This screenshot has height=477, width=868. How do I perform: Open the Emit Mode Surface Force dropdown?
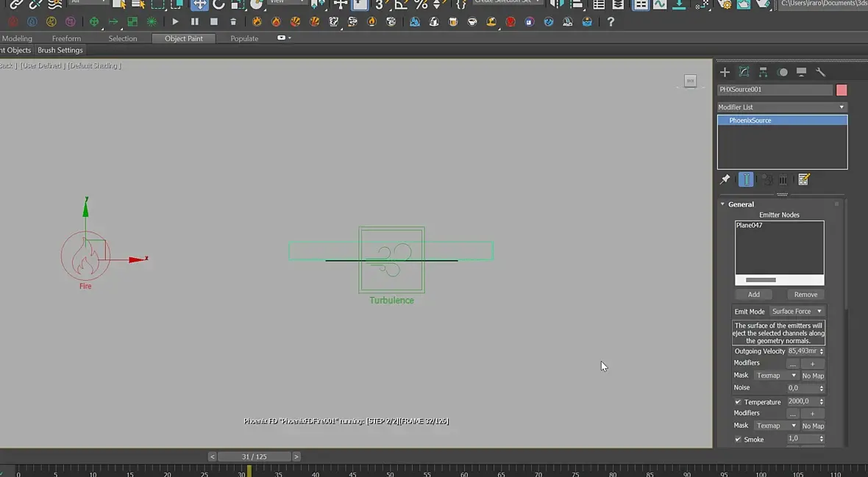point(797,312)
